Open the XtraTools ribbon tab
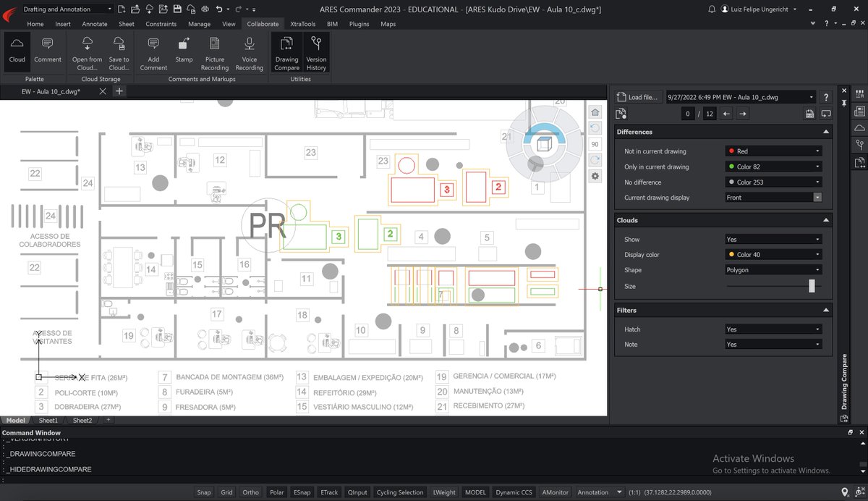Screen dimensions: 868x501 (302, 24)
